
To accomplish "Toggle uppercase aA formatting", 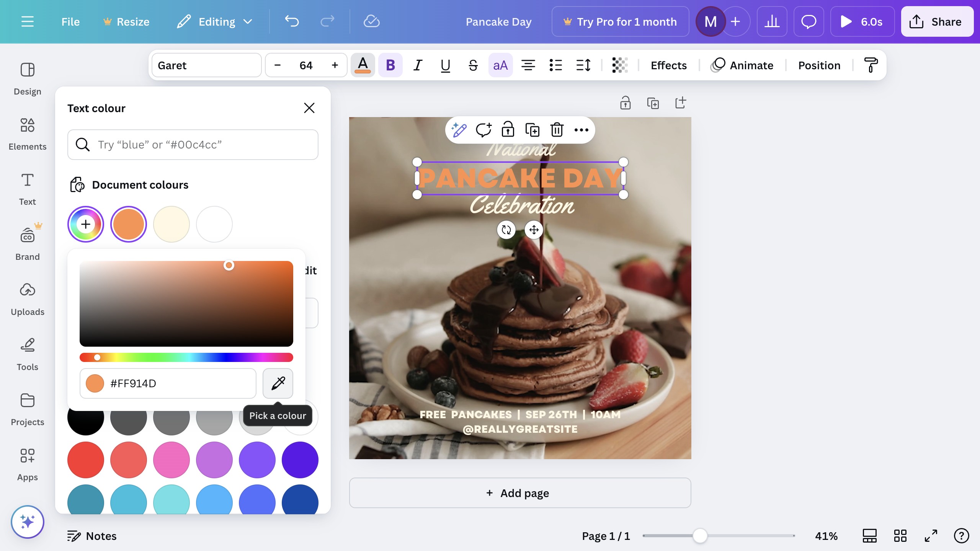I will pos(501,65).
